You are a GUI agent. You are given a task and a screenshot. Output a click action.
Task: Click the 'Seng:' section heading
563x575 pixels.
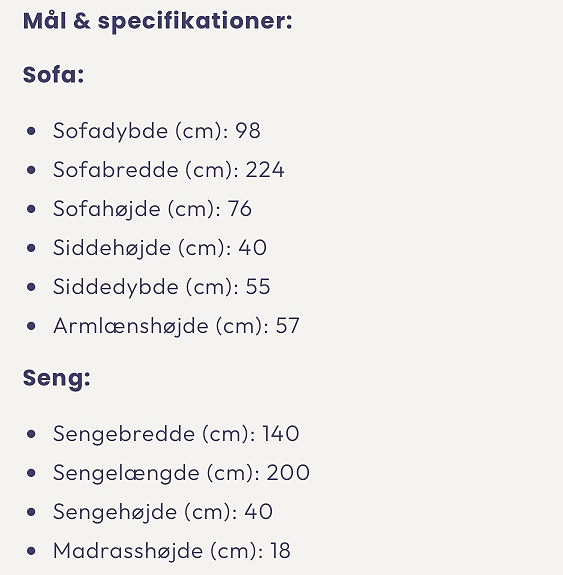pos(56,378)
